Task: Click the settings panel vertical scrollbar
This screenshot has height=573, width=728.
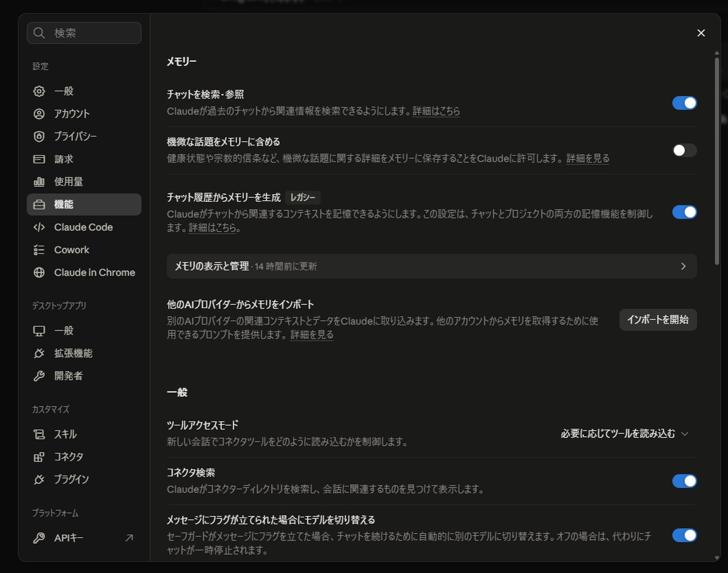Action: pyautogui.click(x=717, y=161)
